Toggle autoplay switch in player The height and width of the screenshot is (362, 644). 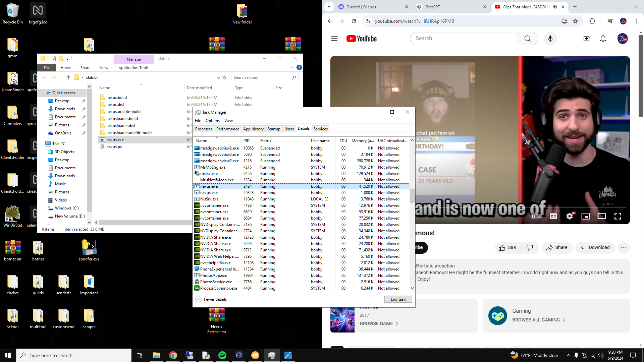[536, 216]
